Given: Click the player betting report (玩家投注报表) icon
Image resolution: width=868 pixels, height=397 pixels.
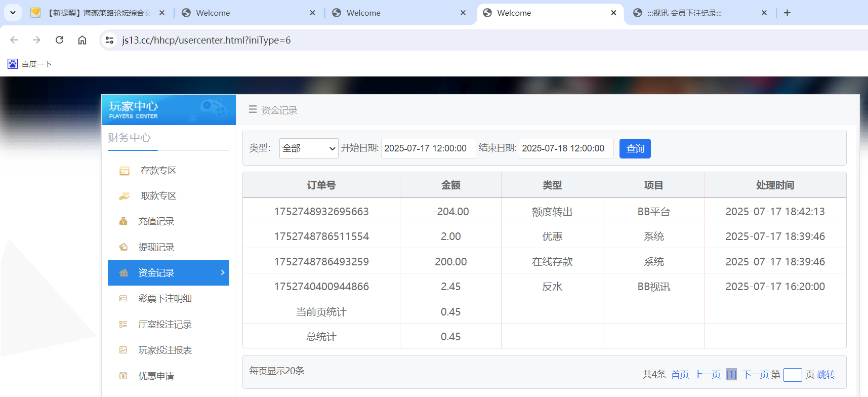Looking at the screenshot, I should point(123,350).
